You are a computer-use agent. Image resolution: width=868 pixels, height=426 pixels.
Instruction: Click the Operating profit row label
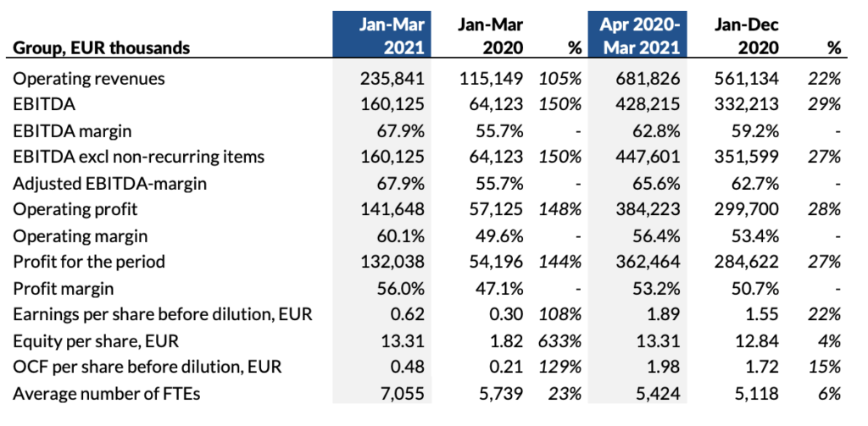coord(75,209)
